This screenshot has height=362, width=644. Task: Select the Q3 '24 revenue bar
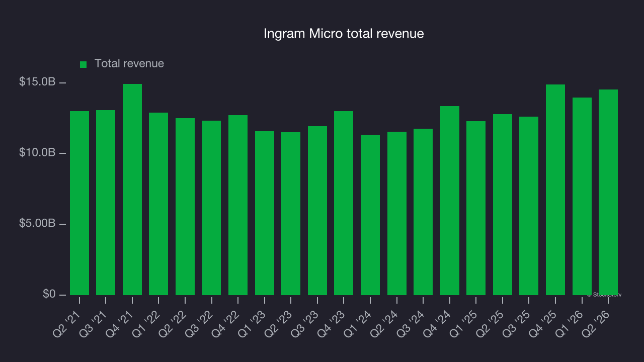[423, 212]
